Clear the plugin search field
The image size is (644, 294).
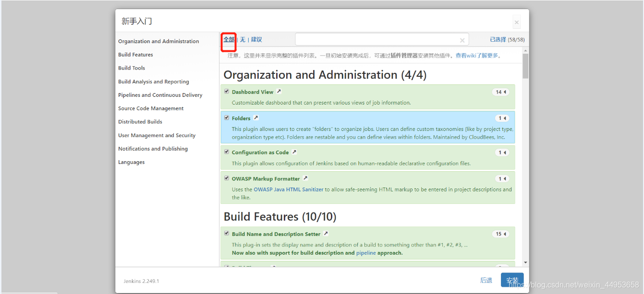[462, 40]
